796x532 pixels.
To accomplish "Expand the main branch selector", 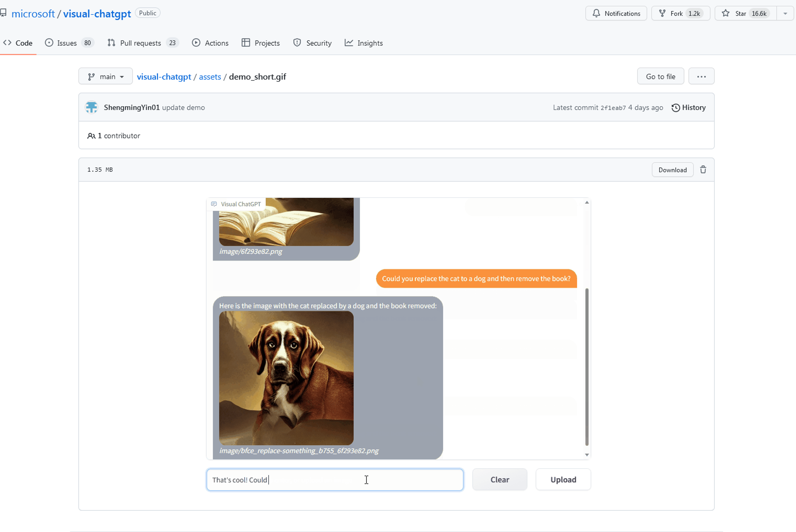I will coord(106,77).
